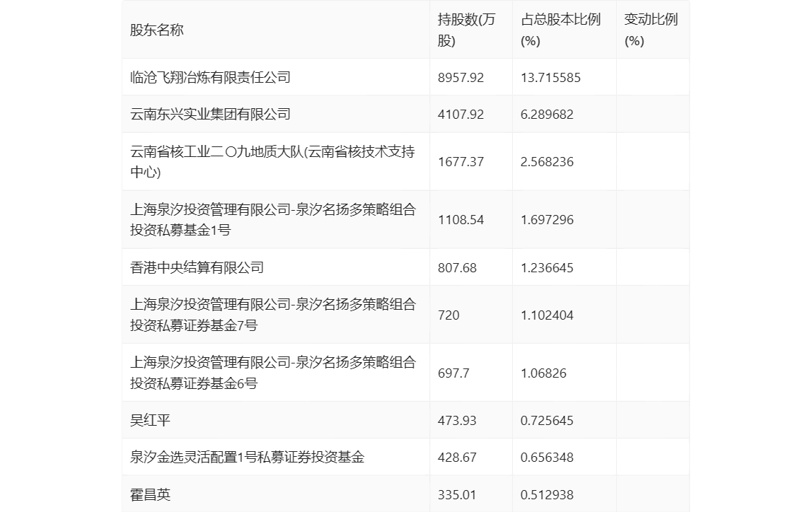Select percentage 1.102404
This screenshot has height=512, width=812.
547,315
